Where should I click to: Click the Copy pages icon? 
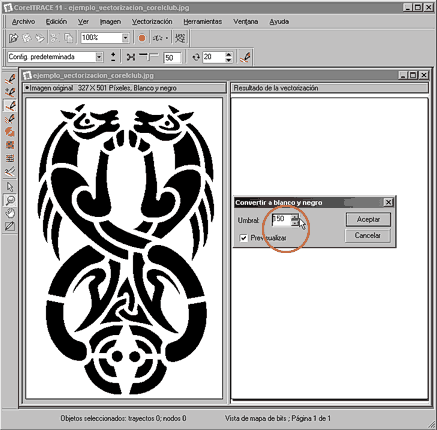[68, 38]
